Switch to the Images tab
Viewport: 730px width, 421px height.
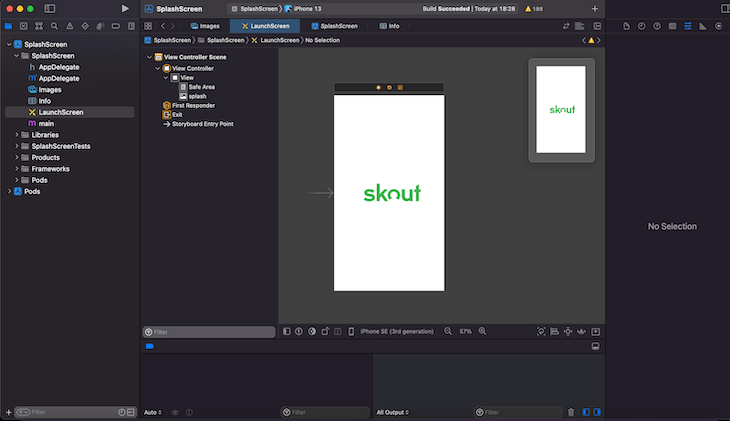point(205,26)
